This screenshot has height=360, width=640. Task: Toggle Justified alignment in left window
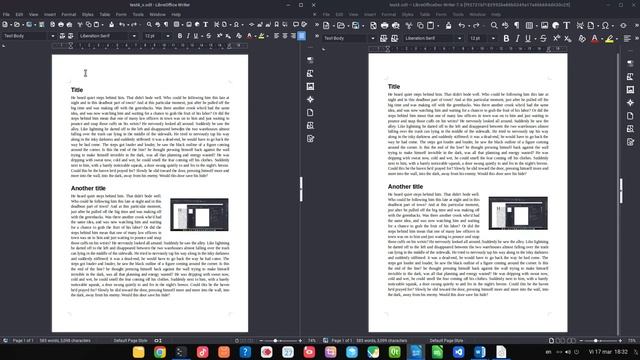click(302, 36)
